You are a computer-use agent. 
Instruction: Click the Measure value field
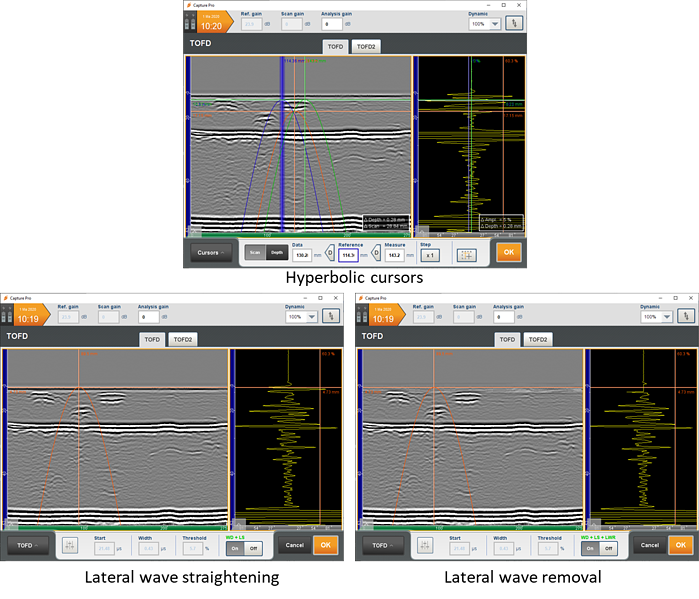[394, 255]
